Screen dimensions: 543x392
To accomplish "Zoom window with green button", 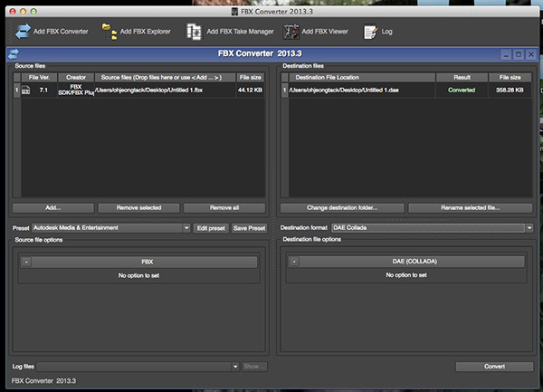I will (x=33, y=12).
